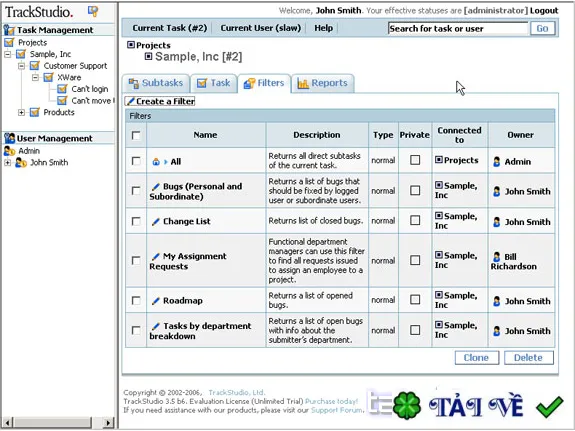This screenshot has width=575, height=431.
Task: Select the checkbox for Bugs filter row
Action: 136,191
